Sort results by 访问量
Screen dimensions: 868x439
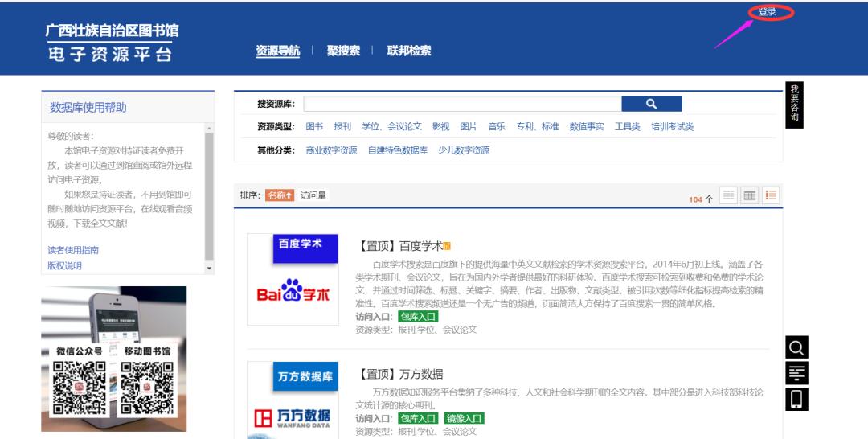click(313, 195)
